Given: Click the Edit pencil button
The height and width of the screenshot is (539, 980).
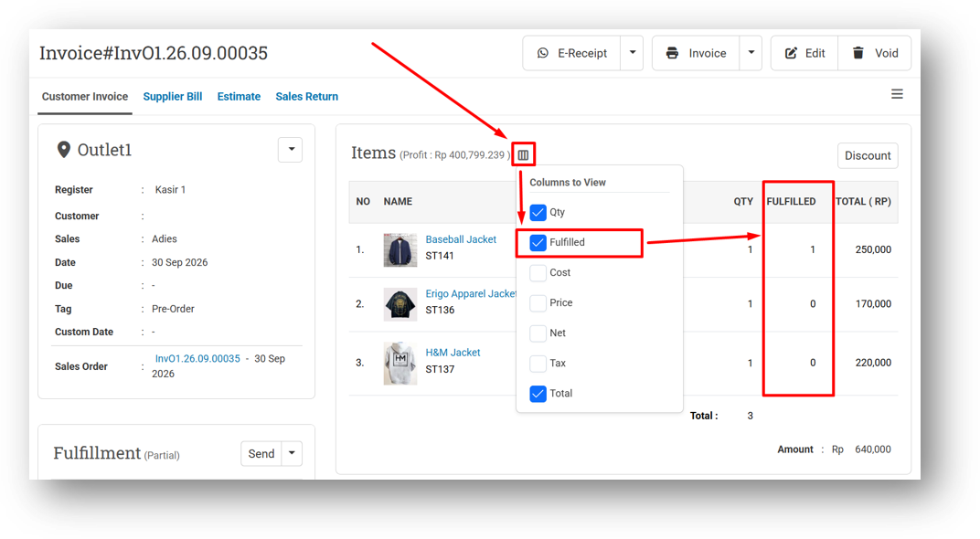Looking at the screenshot, I should pyautogui.click(x=805, y=53).
